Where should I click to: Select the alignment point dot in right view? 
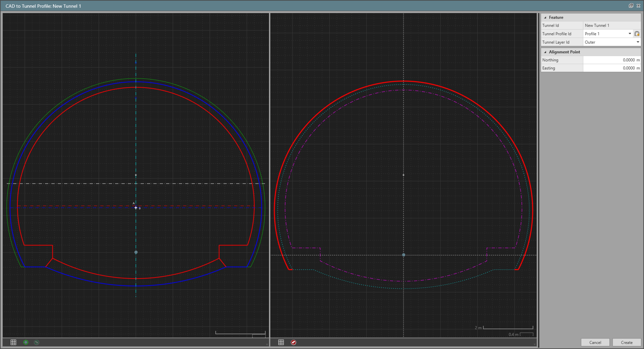click(x=404, y=255)
